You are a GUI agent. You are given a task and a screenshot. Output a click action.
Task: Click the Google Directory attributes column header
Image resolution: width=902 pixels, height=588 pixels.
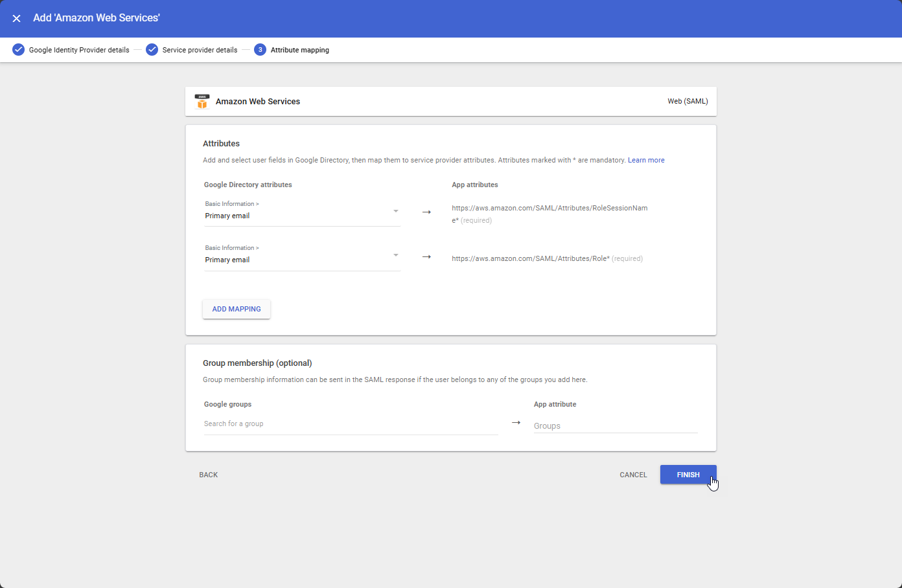pyautogui.click(x=248, y=185)
